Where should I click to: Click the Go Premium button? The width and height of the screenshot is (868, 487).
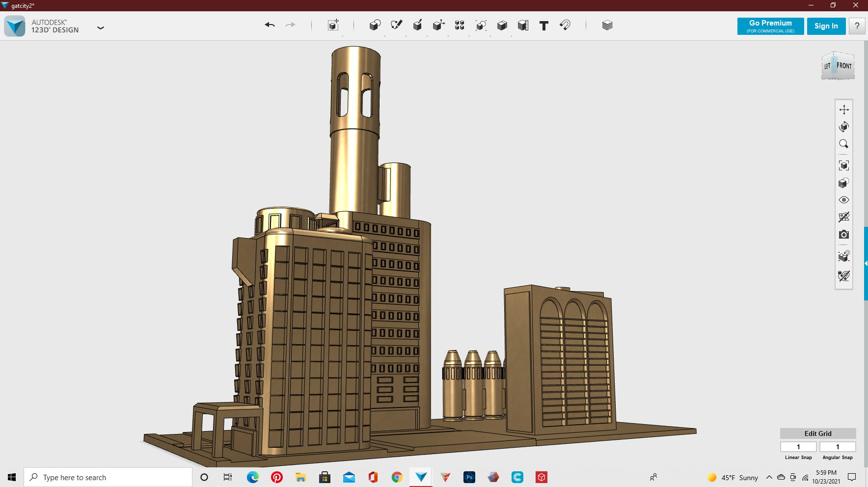pyautogui.click(x=770, y=26)
